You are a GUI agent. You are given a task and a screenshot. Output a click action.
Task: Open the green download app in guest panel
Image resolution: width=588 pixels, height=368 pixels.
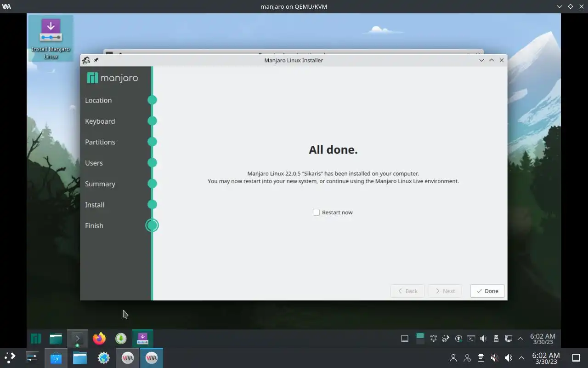[x=121, y=339]
